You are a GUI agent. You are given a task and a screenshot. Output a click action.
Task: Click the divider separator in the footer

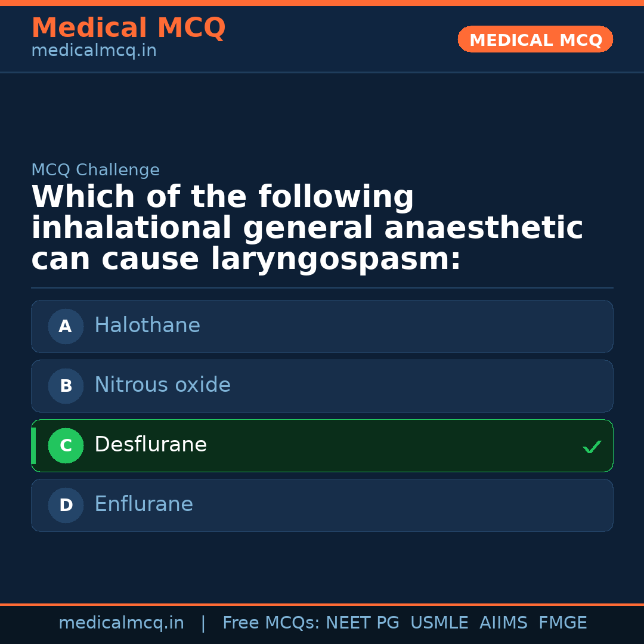pyautogui.click(x=203, y=623)
